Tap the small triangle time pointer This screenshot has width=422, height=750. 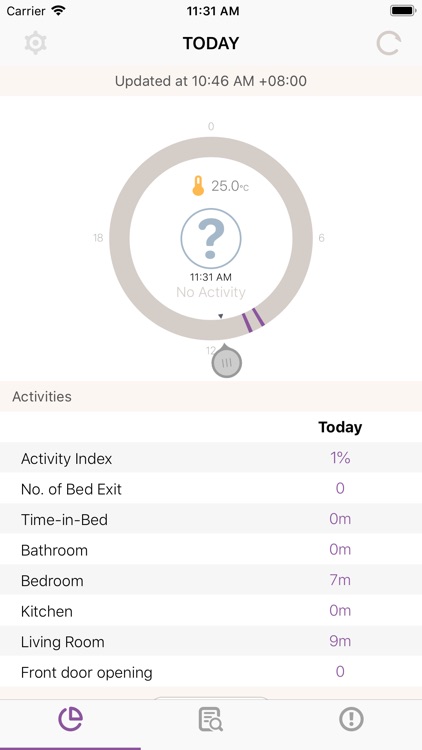pyautogui.click(x=221, y=316)
